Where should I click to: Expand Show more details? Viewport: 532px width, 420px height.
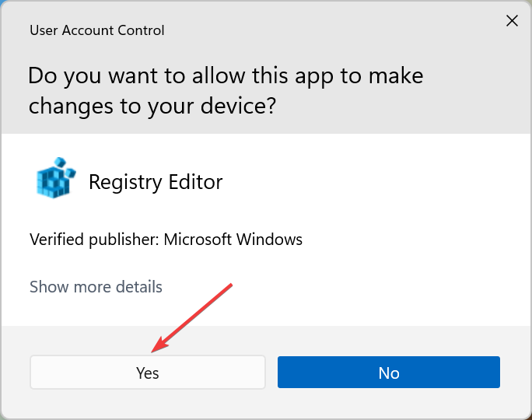(x=96, y=287)
